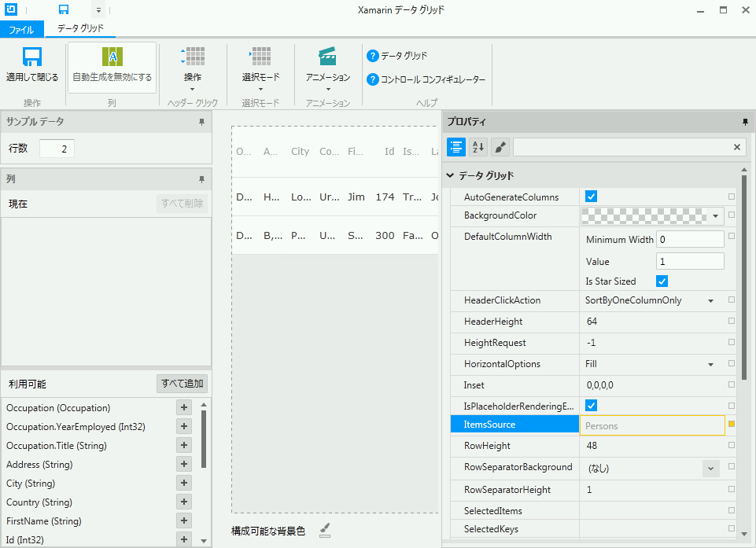Click the ItemsSource yellow property marker

click(x=732, y=424)
